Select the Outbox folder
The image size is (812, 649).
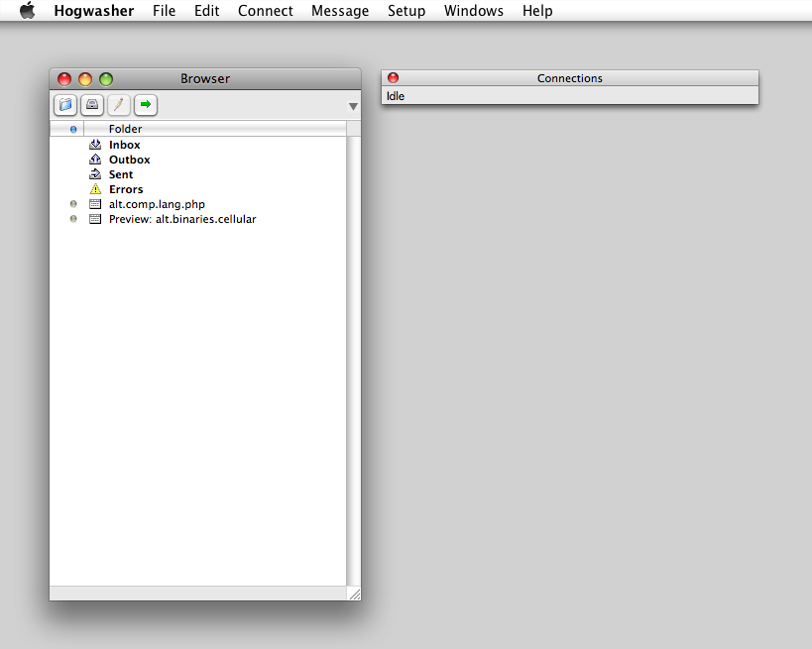point(198,160)
